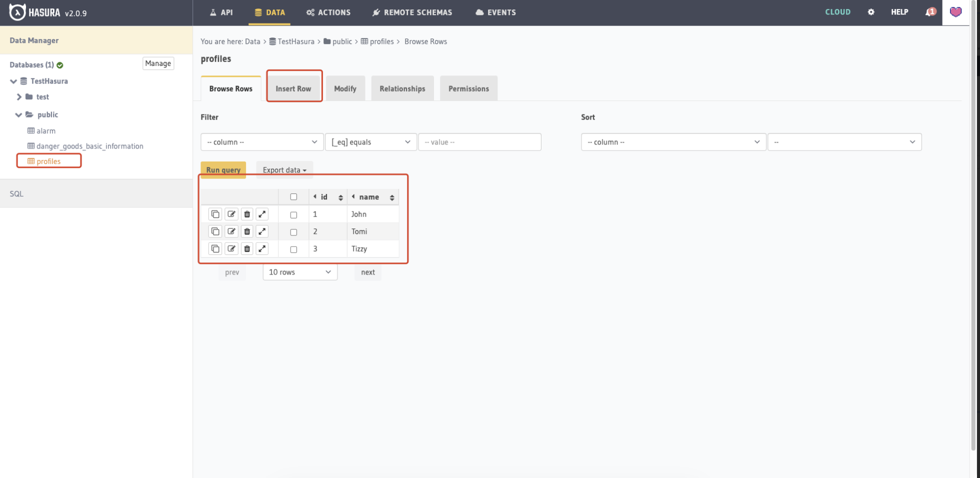Screen dimensions: 980x478
Task: Click the Run query button
Action: coord(223,169)
